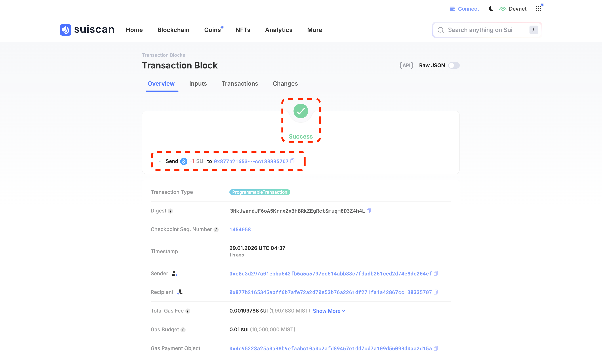
Task: Click the suiscan logo
Action: (x=87, y=30)
